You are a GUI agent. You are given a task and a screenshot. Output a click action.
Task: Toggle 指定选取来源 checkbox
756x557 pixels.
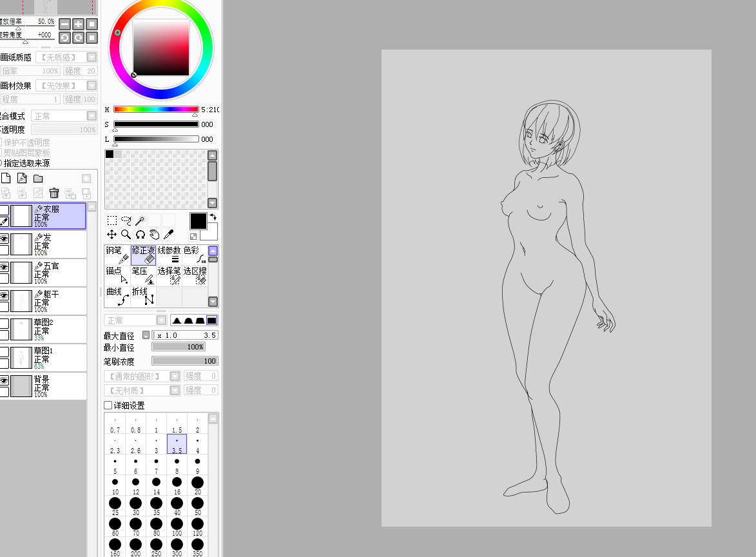(x=1, y=163)
